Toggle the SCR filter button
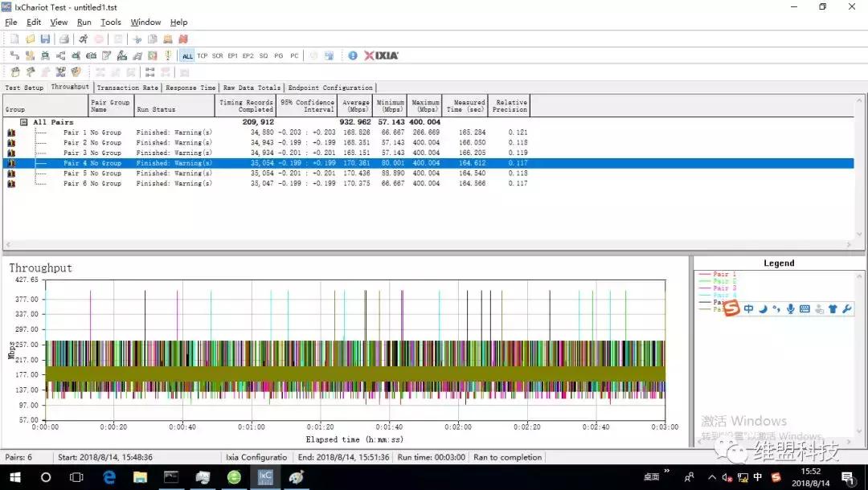The width and height of the screenshot is (868, 490). point(217,56)
